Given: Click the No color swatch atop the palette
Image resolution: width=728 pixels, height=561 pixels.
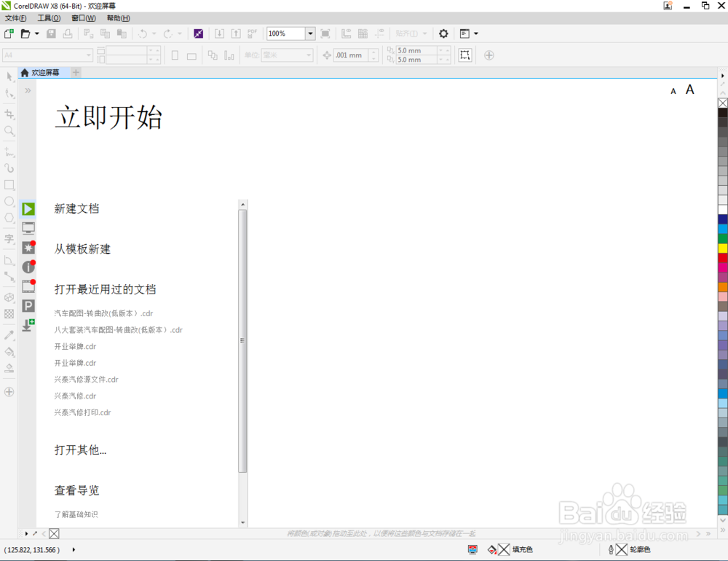Looking at the screenshot, I should (x=723, y=103).
